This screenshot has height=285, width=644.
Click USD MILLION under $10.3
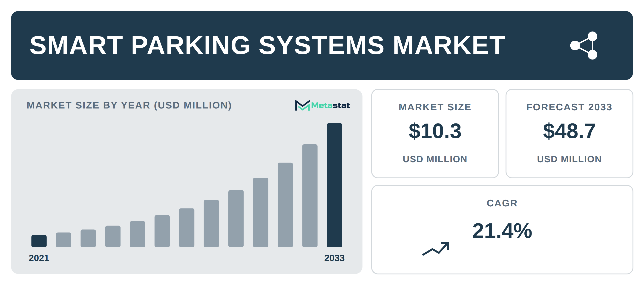[435, 159]
